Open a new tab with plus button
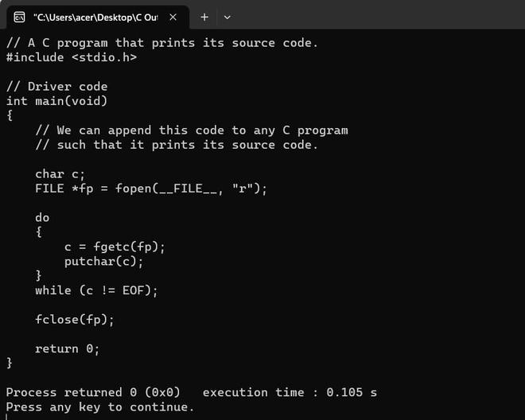 click(x=204, y=17)
